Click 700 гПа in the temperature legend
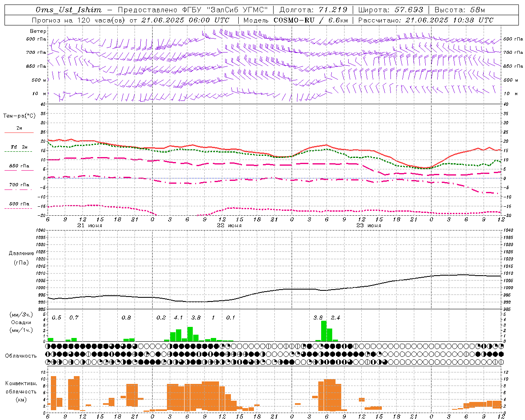Image resolution: width=525 pixels, height=420 pixels. click(x=19, y=185)
